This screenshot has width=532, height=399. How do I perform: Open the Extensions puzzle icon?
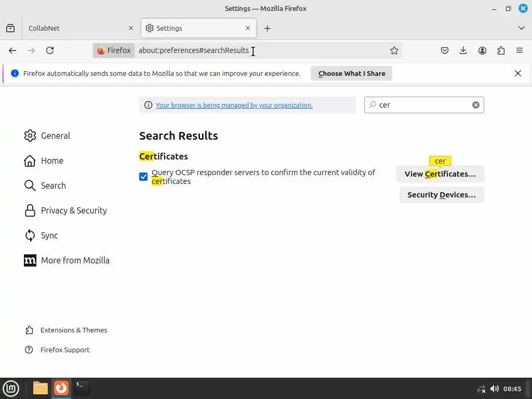coord(501,50)
